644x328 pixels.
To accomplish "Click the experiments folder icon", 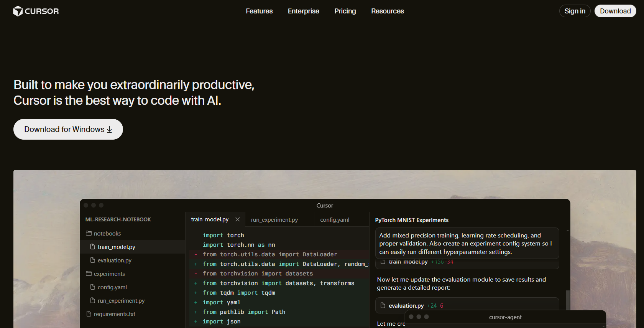I will coord(89,274).
